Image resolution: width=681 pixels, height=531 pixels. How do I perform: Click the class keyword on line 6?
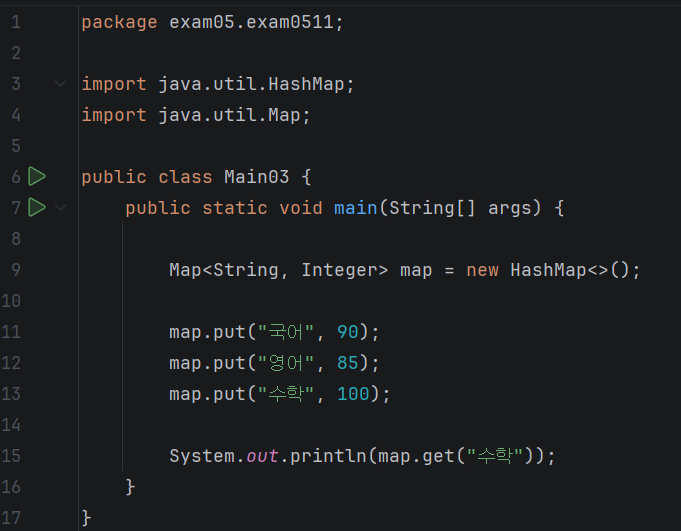tap(185, 177)
